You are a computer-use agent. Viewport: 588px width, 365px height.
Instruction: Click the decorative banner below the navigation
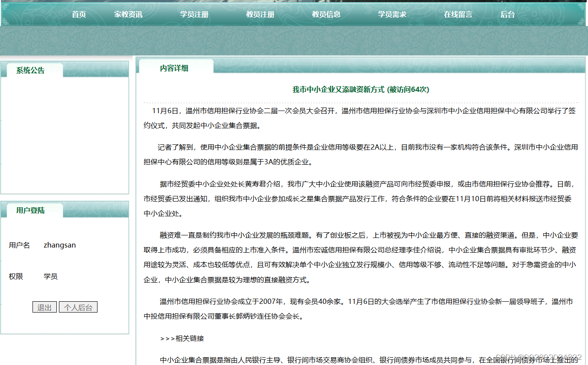pos(294,41)
